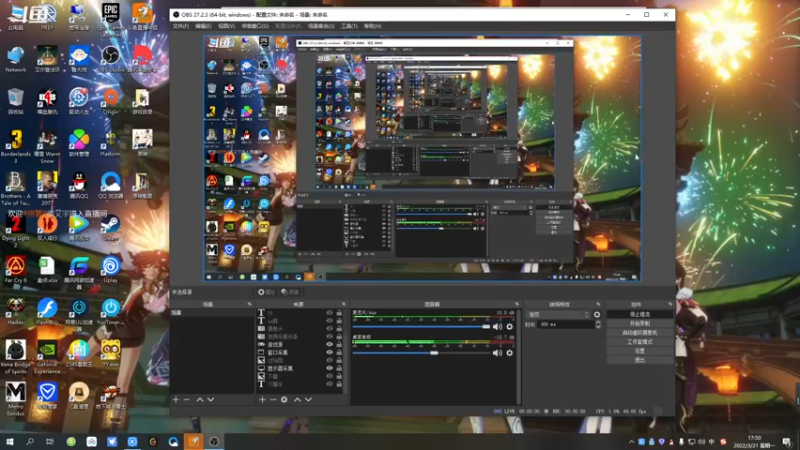Move source down in sources list
Screen dimensions: 800x450
pyautogui.click(x=308, y=400)
